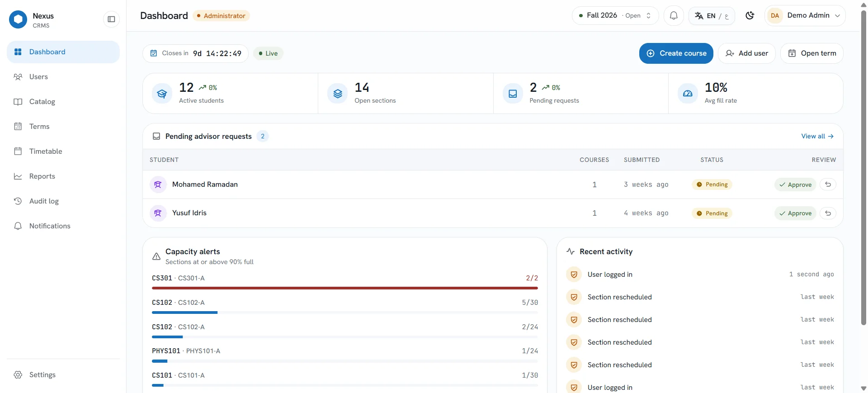Click the Capacity alerts warning icon

pos(156,256)
